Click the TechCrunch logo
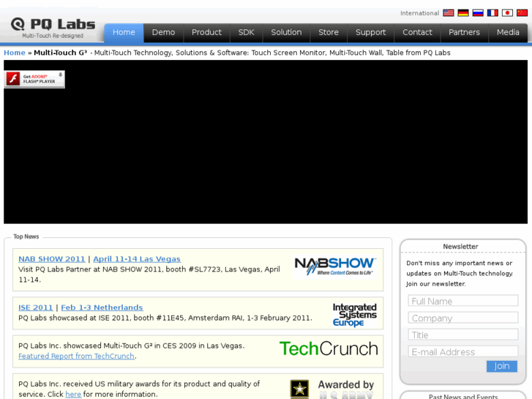532x399 pixels. tap(329, 348)
